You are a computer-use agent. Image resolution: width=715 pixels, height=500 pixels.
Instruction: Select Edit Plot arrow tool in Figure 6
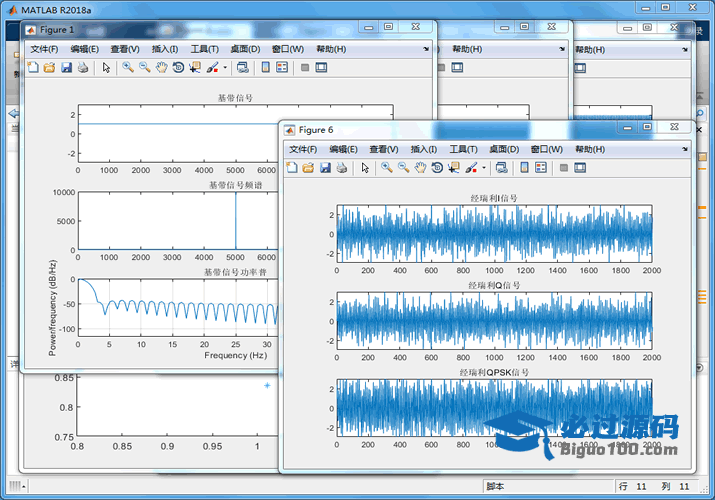(x=365, y=168)
